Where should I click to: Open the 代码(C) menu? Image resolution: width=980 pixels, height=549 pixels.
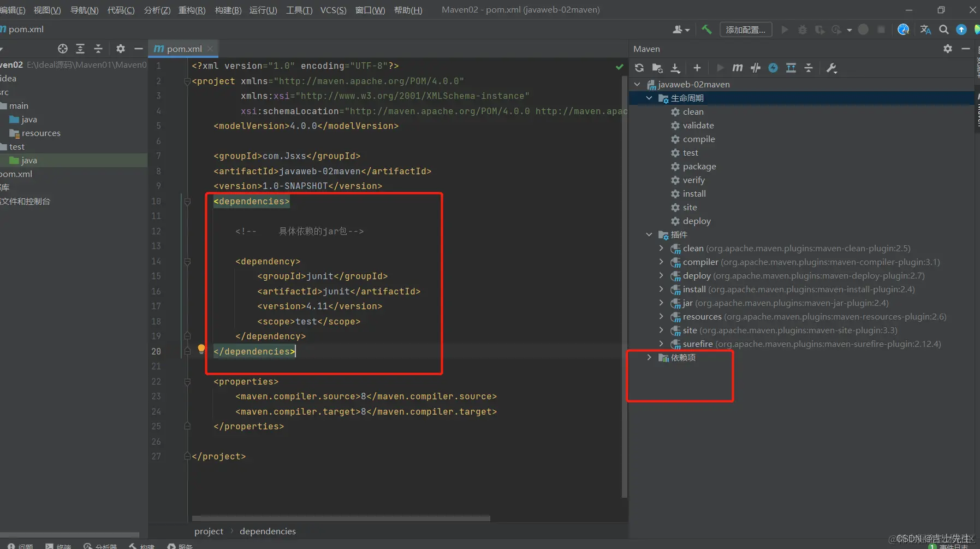click(x=121, y=10)
